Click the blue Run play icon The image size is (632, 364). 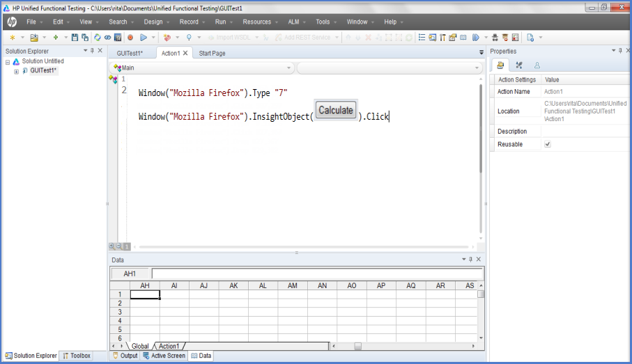[143, 38]
